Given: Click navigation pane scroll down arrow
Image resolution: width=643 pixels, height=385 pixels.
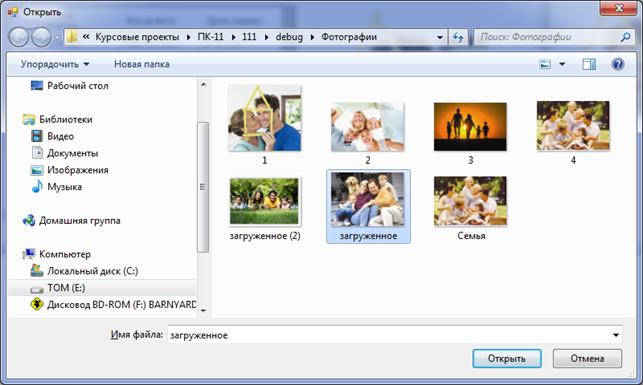Looking at the screenshot, I should pos(203,310).
